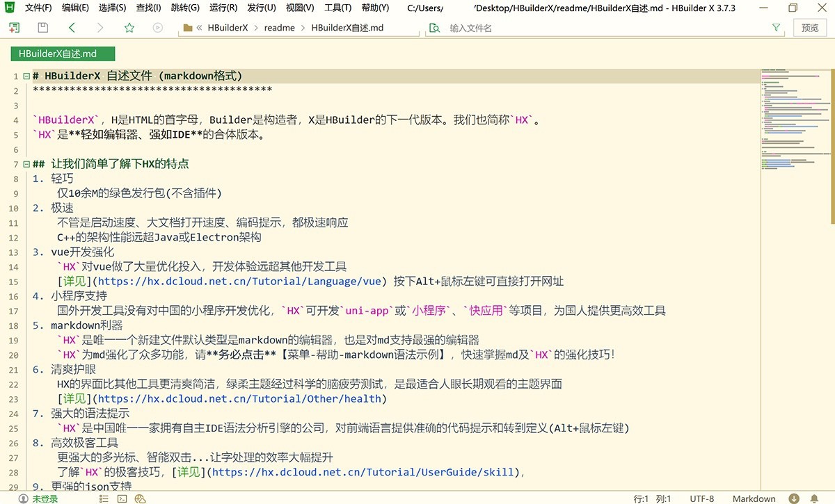835x504 pixels.
Task: Click the new file icon in toolbar
Action: 14,28
